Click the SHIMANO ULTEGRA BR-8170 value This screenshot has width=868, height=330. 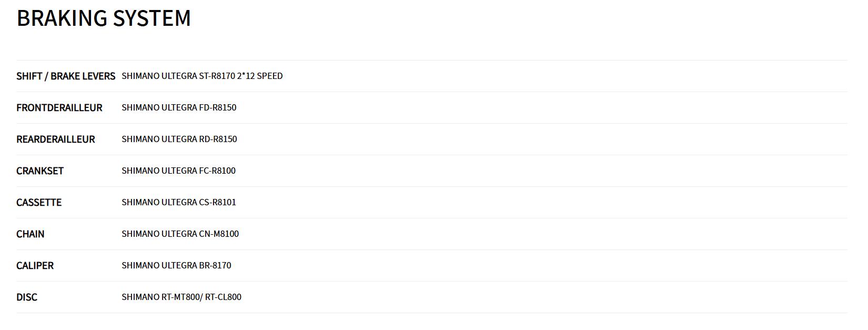[x=176, y=265]
